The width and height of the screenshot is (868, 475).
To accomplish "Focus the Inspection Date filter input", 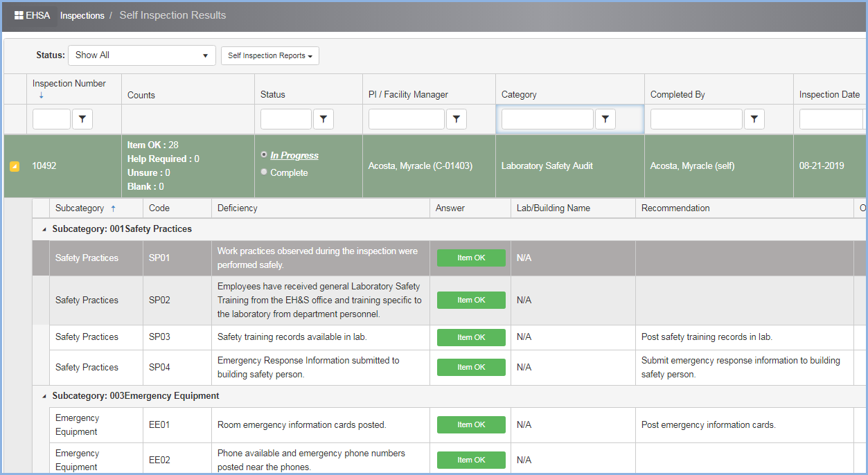I will pos(831,119).
